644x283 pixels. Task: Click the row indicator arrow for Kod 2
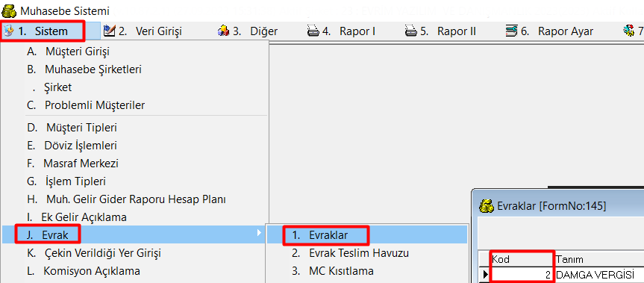(485, 275)
